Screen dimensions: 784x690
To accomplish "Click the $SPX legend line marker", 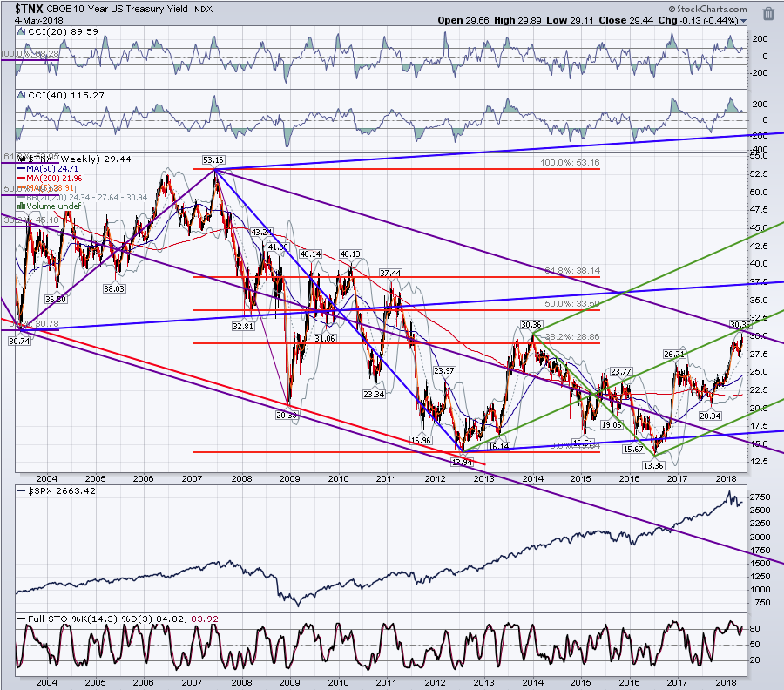I will [x=22, y=491].
